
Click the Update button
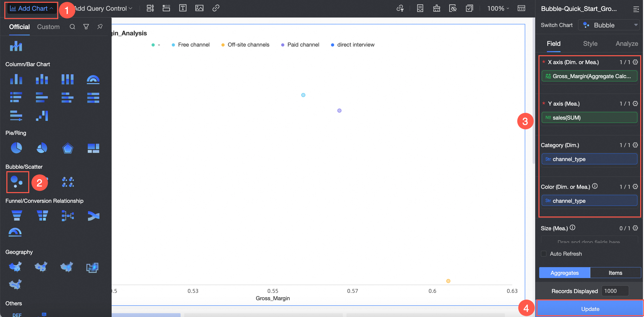tap(590, 309)
